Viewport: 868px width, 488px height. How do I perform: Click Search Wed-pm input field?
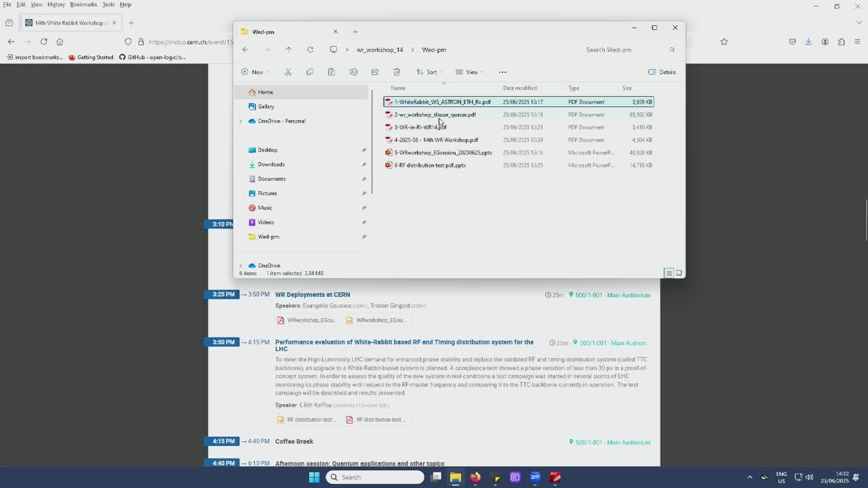coord(624,49)
